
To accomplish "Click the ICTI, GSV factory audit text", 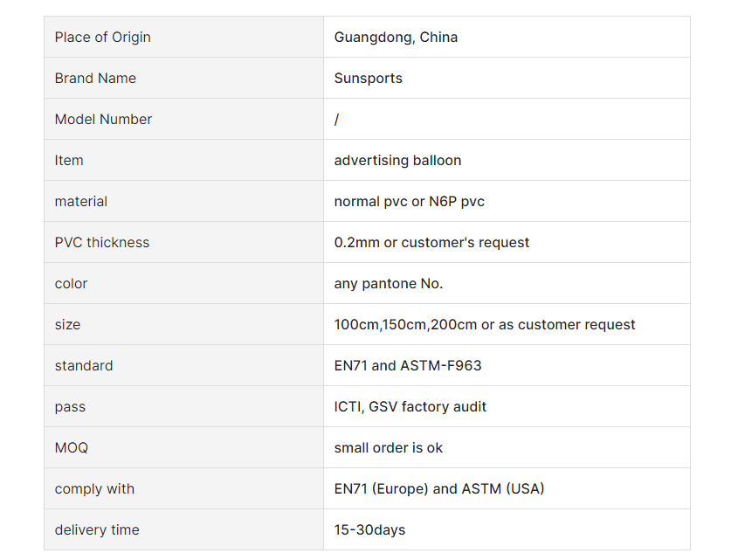I will click(410, 406).
